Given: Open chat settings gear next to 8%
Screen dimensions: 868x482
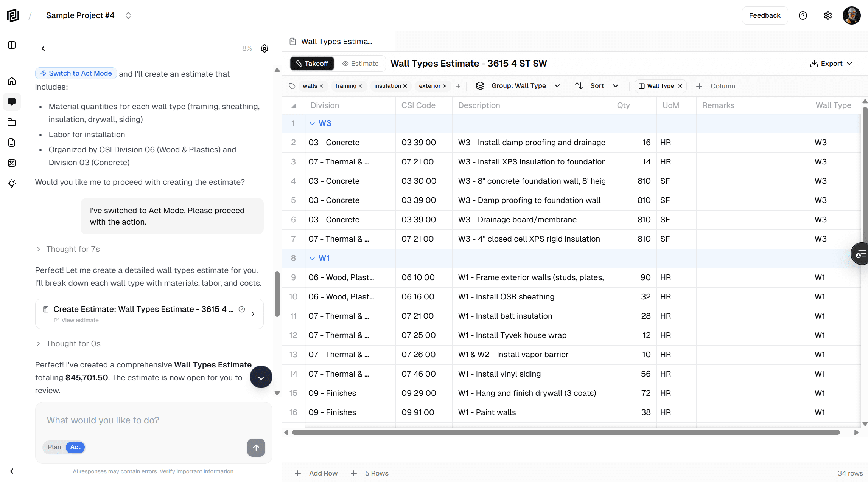Looking at the screenshot, I should tap(264, 48).
